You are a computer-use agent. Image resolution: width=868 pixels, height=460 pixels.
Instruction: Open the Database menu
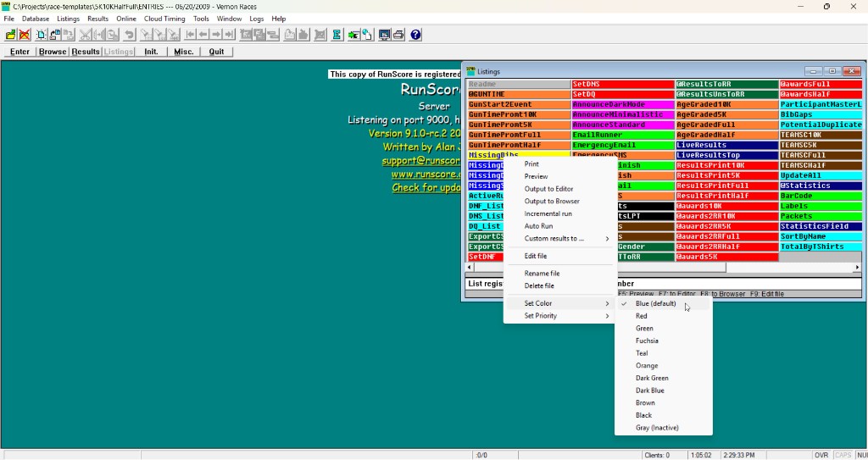[36, 19]
